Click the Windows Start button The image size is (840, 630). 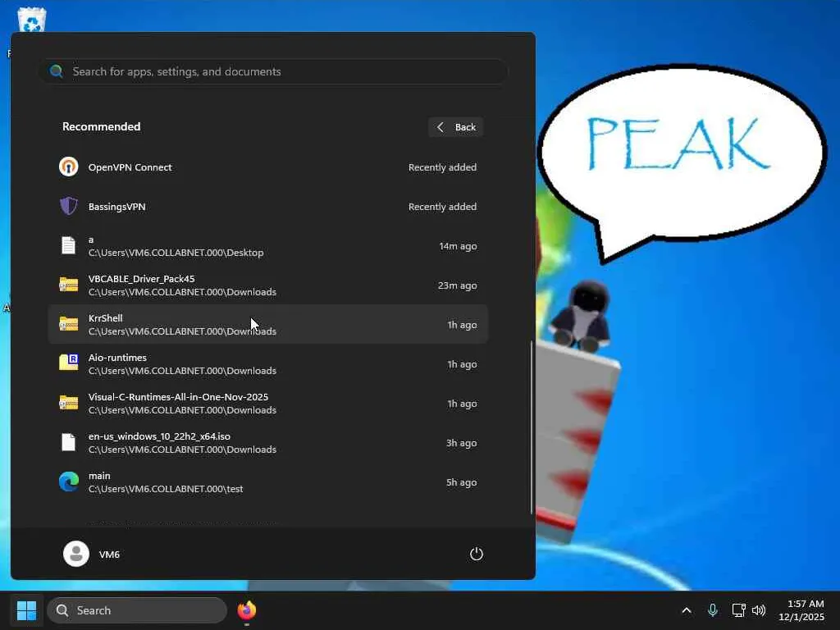tap(26, 610)
